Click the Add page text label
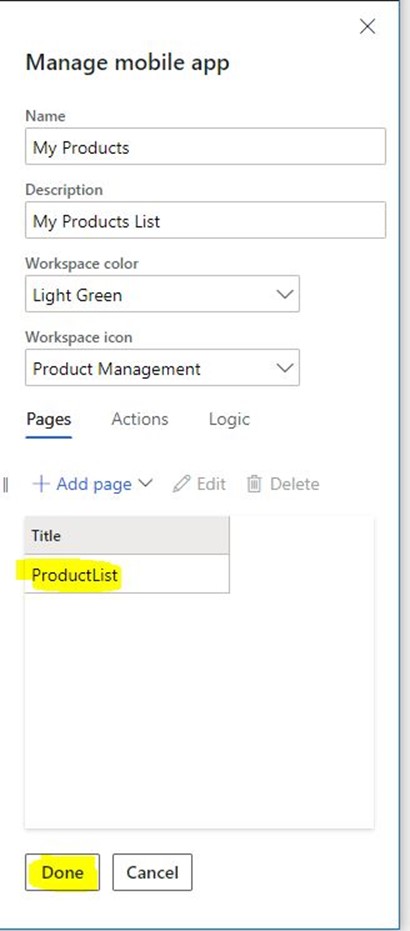The height and width of the screenshot is (931, 410). 94,484
